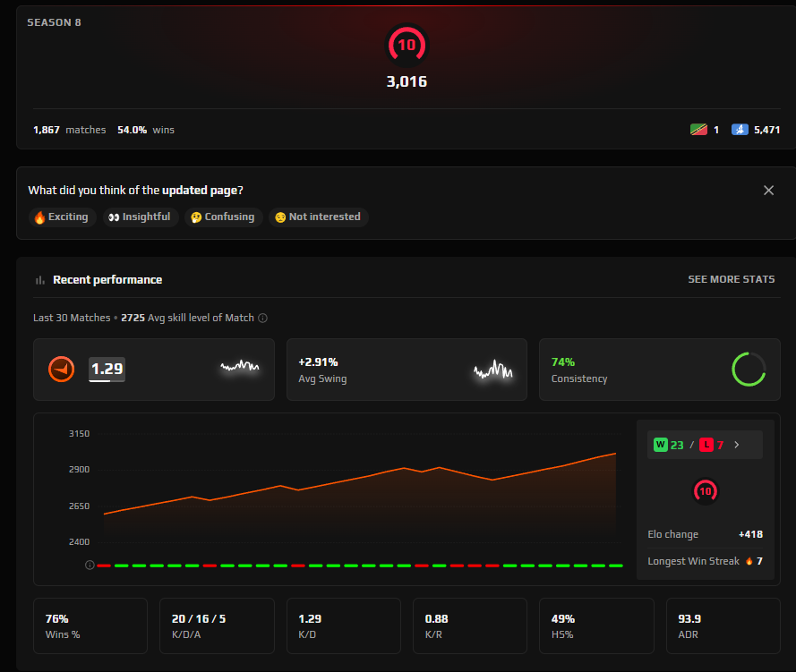Click the green W wins badge
This screenshot has width=796, height=672.
click(660, 445)
